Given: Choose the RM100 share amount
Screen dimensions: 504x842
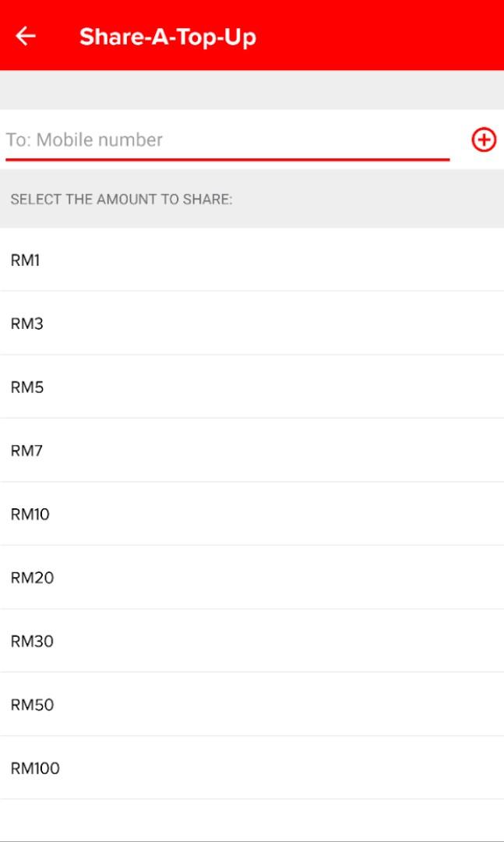Looking at the screenshot, I should click(35, 769).
